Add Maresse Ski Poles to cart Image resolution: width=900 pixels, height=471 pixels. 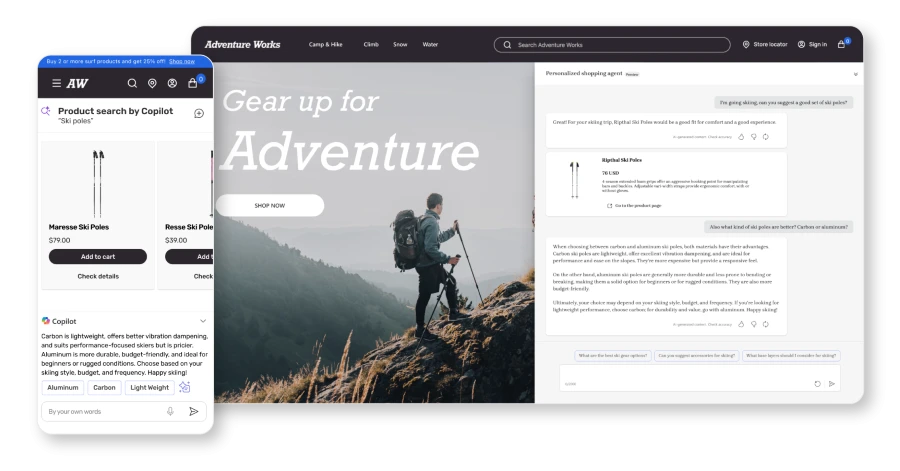(97, 257)
